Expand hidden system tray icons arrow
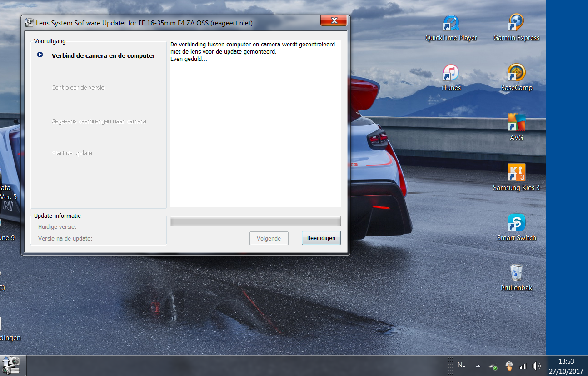Viewport: 588px width, 376px height. [478, 366]
